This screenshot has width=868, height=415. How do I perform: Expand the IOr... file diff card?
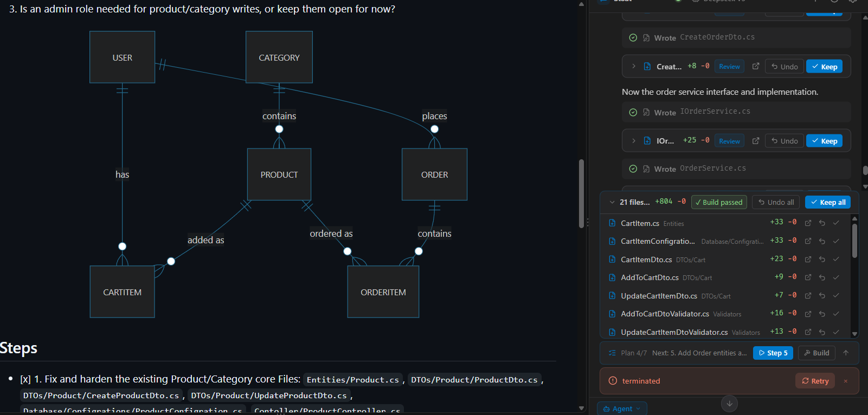pos(633,140)
